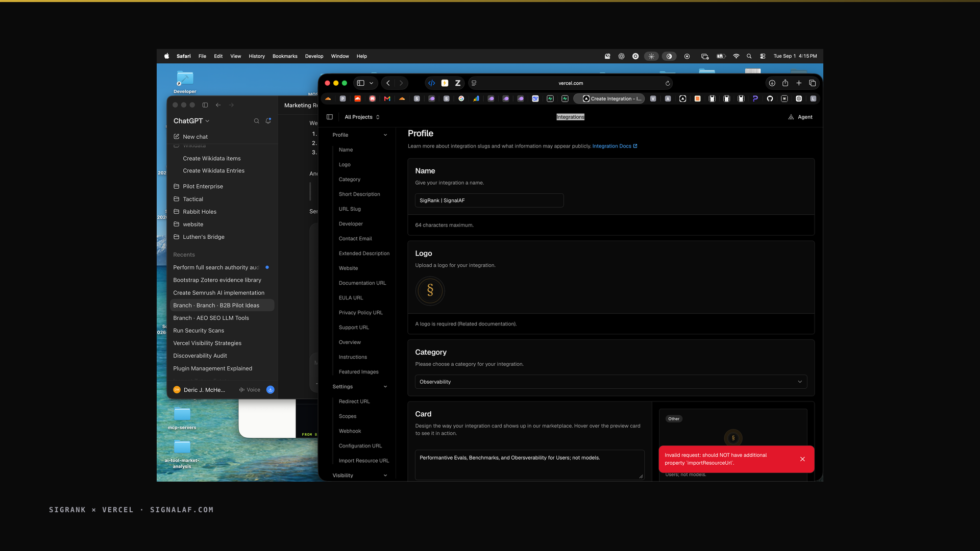
Task: Toggle the Vercel dashboard sidebar icon
Action: pos(330,117)
